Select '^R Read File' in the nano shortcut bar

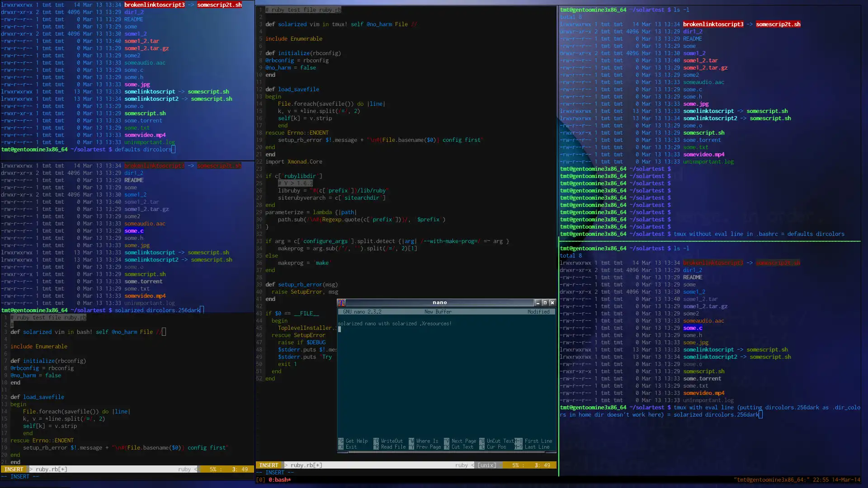pos(390,447)
